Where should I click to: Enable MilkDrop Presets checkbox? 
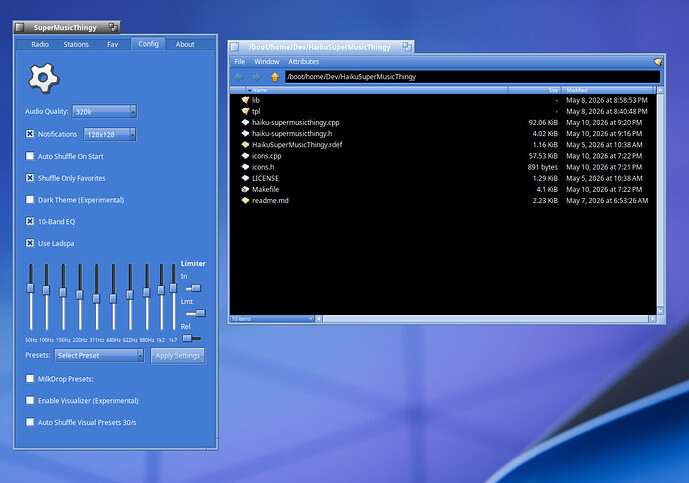coord(30,378)
